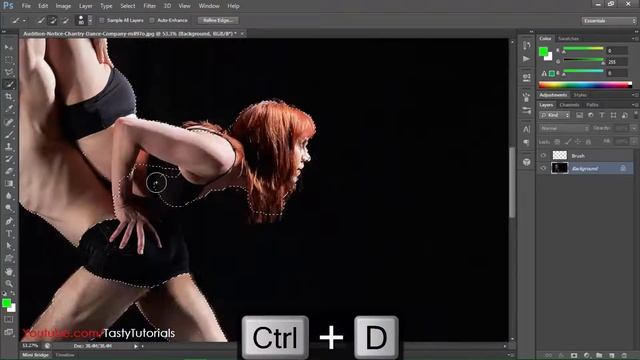
Task: Select the Dodge tool
Action: click(9, 208)
